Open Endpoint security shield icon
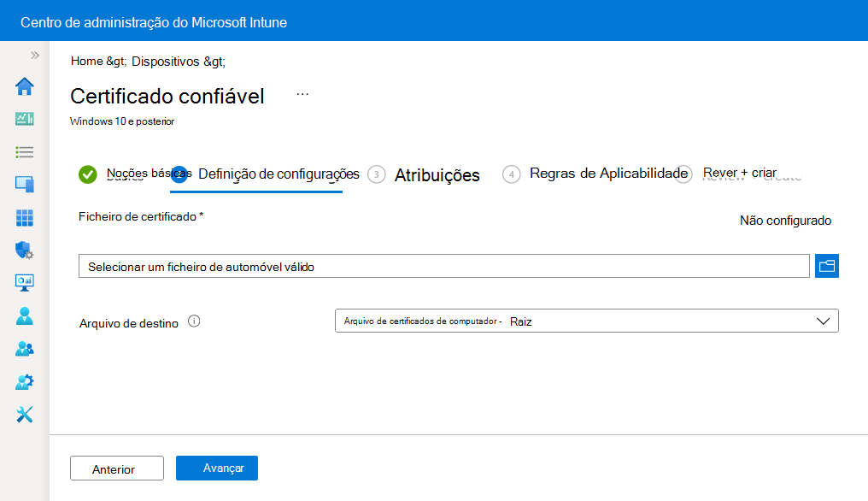868x501 pixels. [x=25, y=250]
